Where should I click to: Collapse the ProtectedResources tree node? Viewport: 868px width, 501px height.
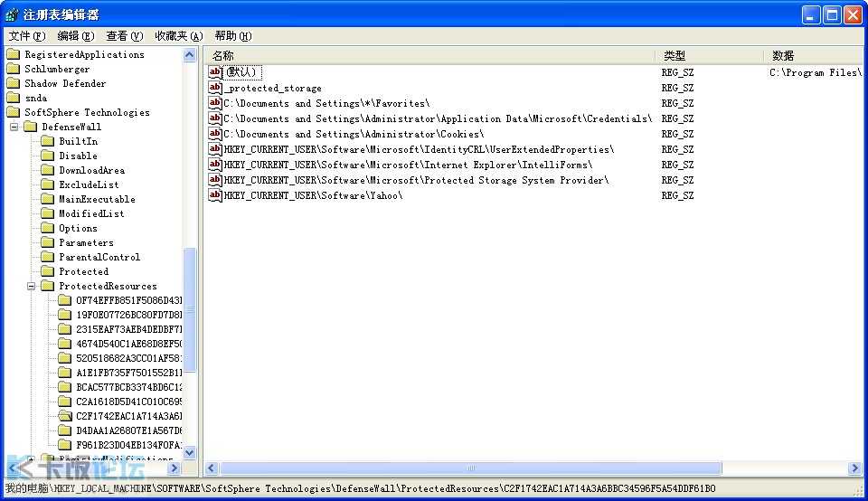(32, 286)
